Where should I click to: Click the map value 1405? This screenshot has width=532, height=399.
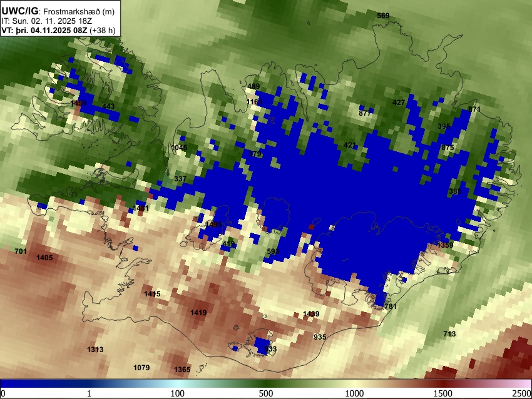click(44, 258)
